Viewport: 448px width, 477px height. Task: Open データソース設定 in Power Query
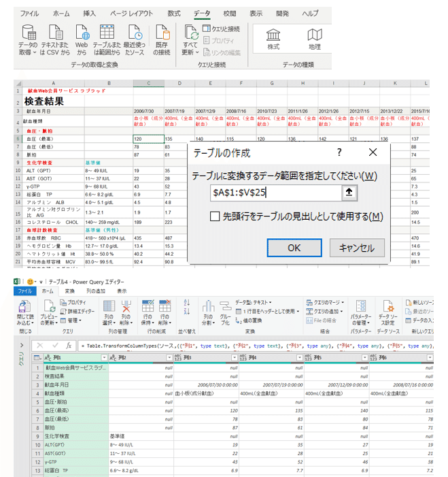pyautogui.click(x=387, y=313)
